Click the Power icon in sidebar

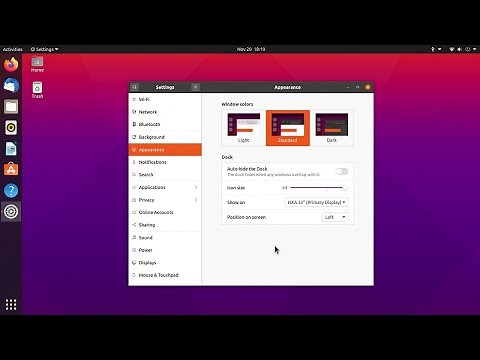click(x=134, y=250)
